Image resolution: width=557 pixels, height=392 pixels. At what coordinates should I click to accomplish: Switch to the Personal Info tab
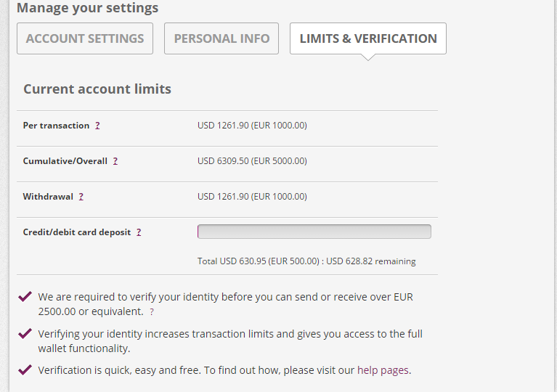point(221,38)
